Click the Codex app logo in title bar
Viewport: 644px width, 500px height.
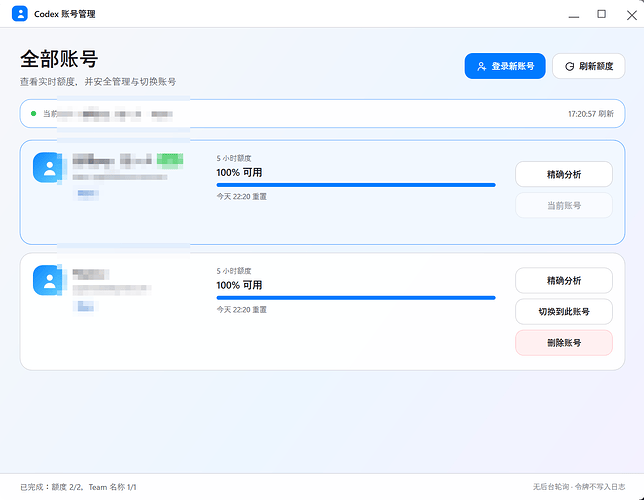(x=19, y=14)
